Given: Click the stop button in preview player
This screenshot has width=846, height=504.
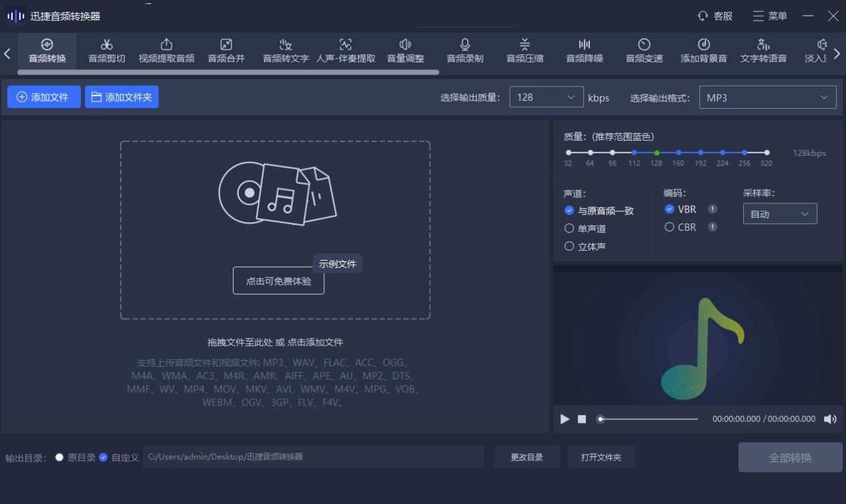Looking at the screenshot, I should pos(582,419).
